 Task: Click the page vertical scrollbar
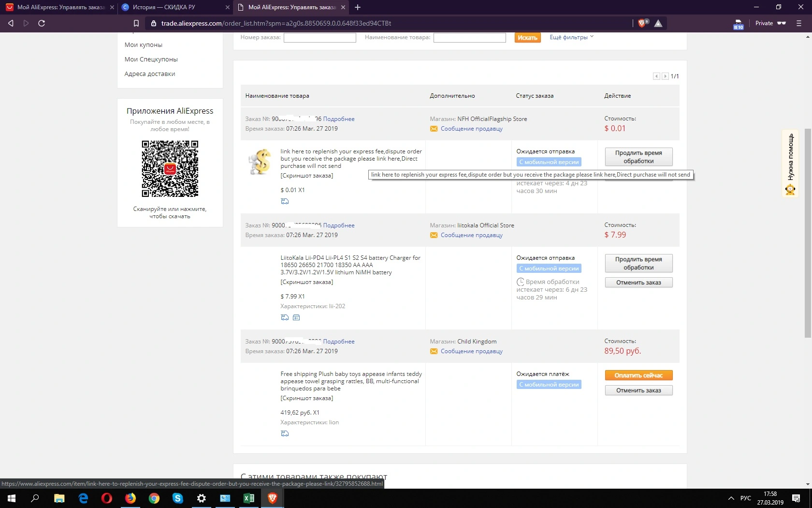tap(808, 233)
